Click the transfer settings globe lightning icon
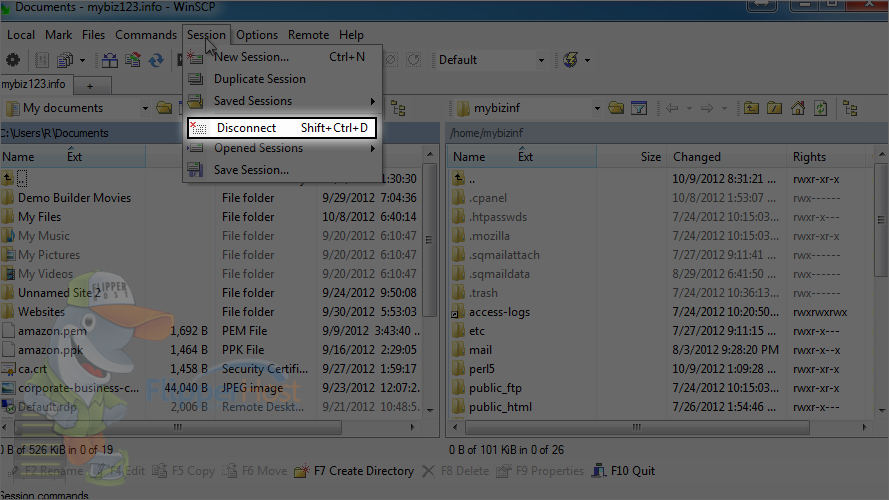 tap(571, 60)
